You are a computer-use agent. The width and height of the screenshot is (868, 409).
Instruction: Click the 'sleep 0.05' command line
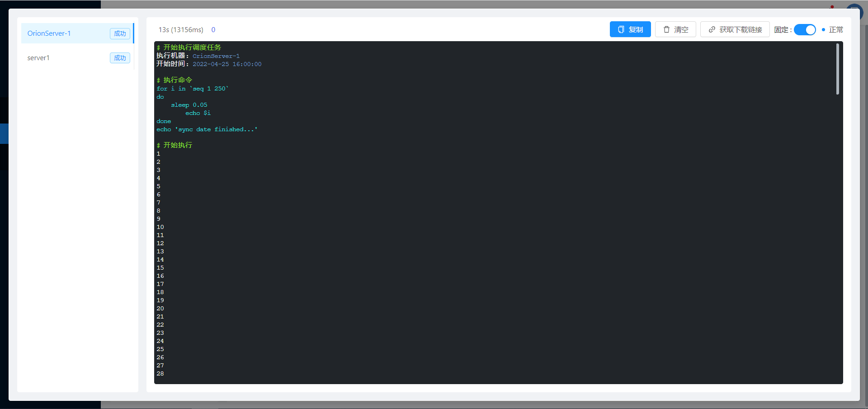189,105
